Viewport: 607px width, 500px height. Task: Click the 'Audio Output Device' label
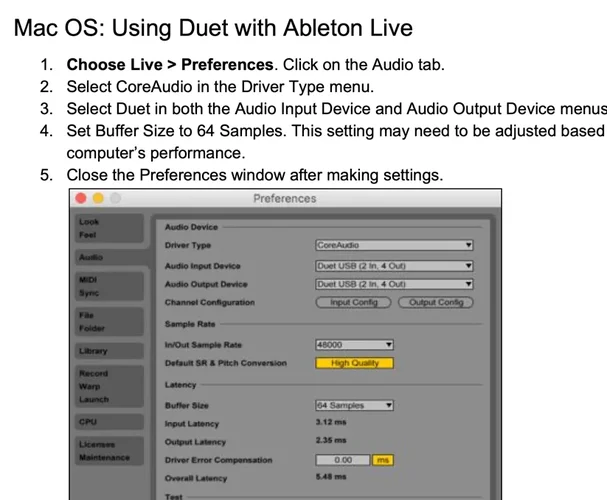206,284
